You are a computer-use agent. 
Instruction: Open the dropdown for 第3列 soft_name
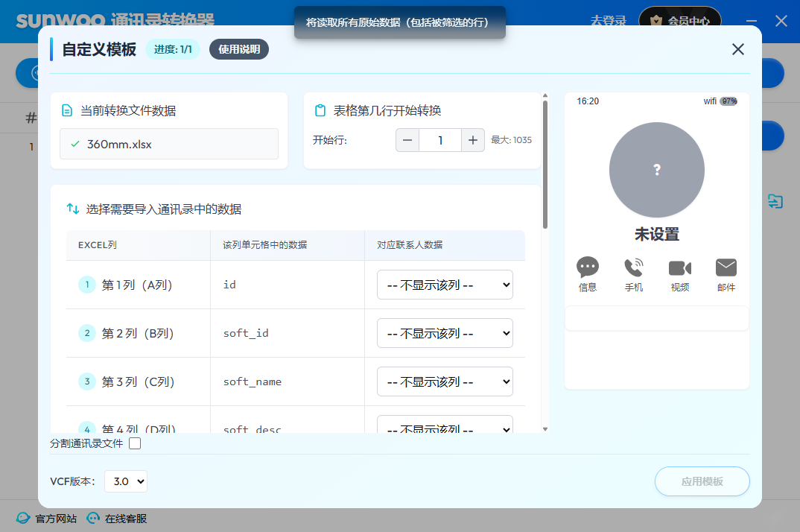point(445,381)
